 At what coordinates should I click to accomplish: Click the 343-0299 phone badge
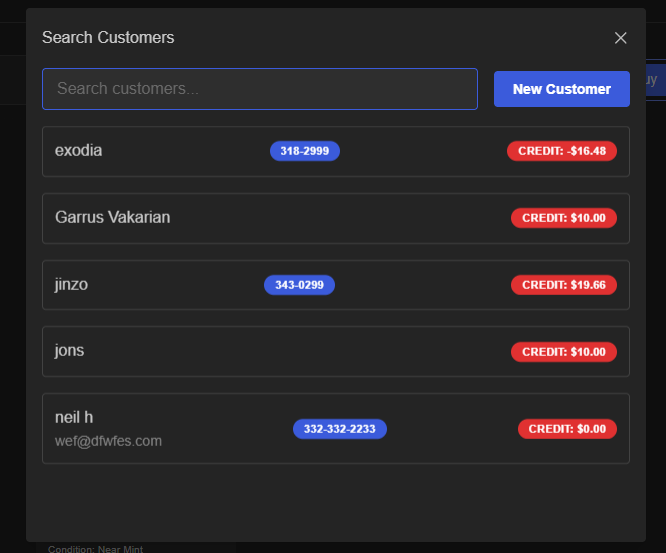pyautogui.click(x=299, y=285)
